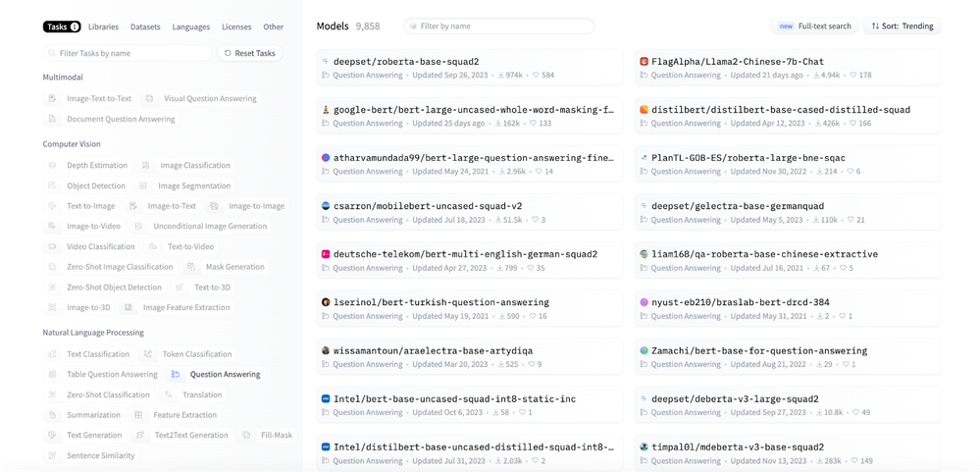Image resolution: width=980 pixels, height=472 pixels.
Task: Open the timpal0l/mdeberta-v3-base-squad2 model link
Action: pyautogui.click(x=737, y=447)
